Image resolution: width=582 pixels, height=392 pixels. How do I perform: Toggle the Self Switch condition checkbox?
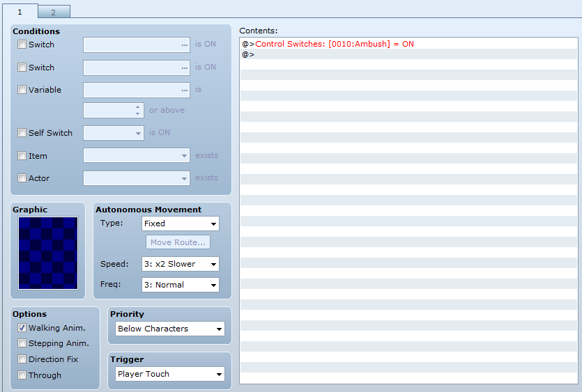pyautogui.click(x=22, y=133)
